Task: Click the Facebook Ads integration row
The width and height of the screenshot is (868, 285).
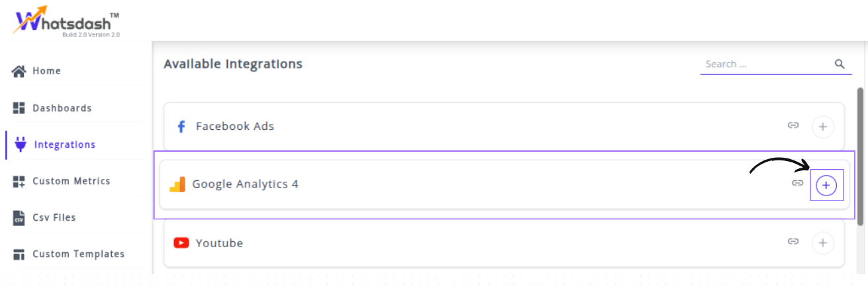Action: tap(463, 127)
